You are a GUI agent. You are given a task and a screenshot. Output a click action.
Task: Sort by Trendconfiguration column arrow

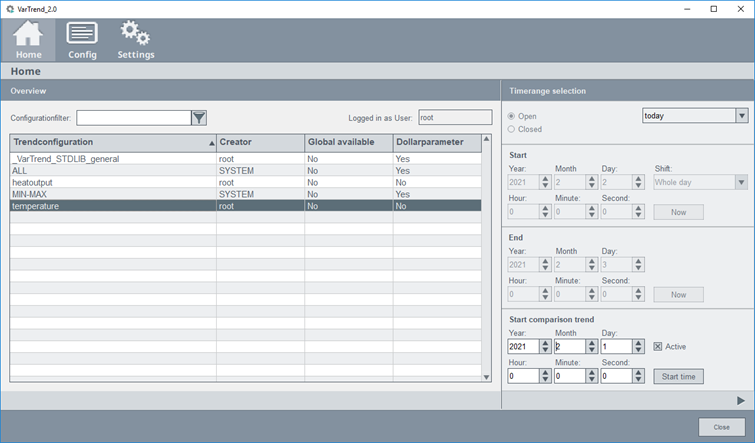click(211, 143)
